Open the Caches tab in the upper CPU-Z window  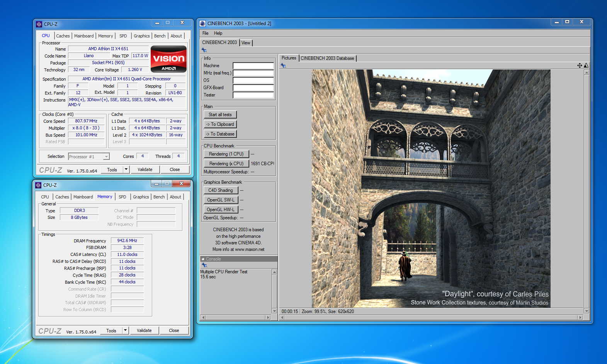(x=63, y=36)
